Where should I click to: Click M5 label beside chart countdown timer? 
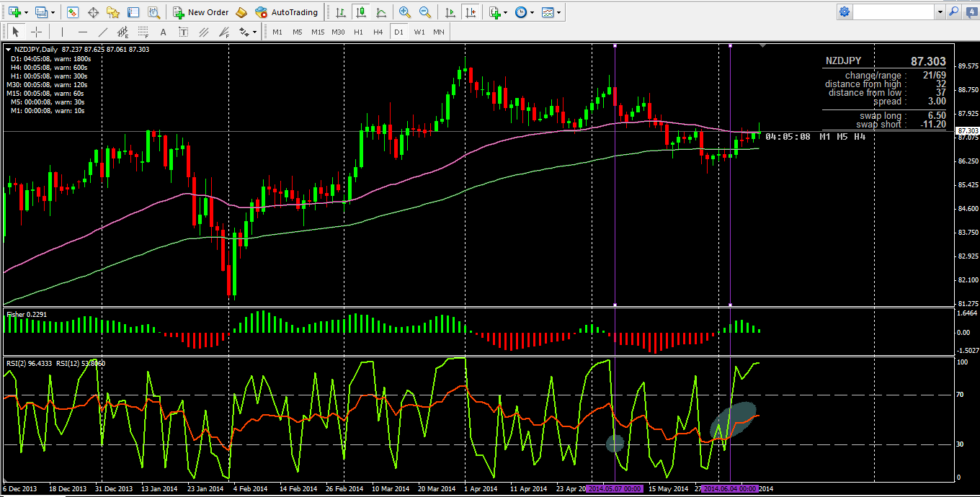pos(842,136)
